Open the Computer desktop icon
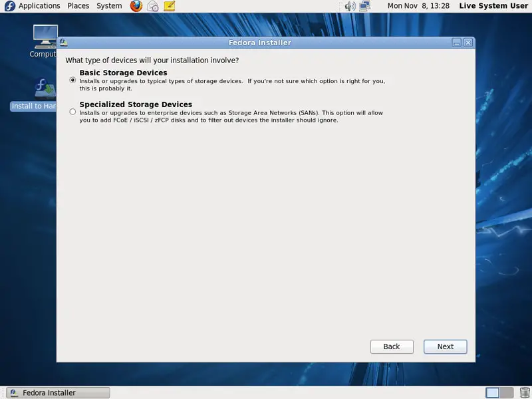 click(45, 41)
